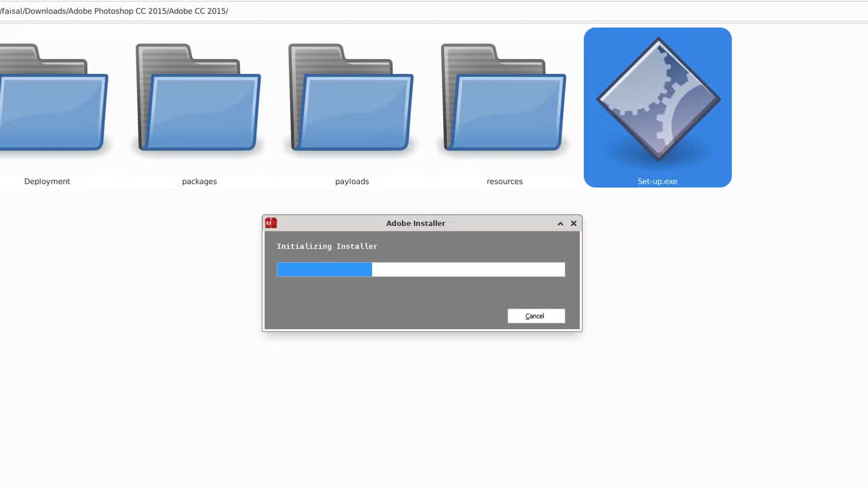Click the red Adobe icon in dialog title bar
Screen dimensions: 868x488
(271, 223)
